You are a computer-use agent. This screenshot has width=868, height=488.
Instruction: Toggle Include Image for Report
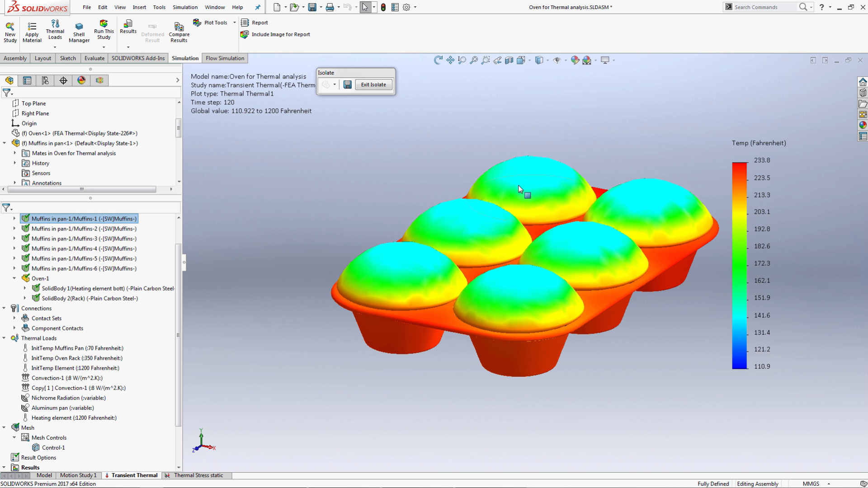point(276,34)
